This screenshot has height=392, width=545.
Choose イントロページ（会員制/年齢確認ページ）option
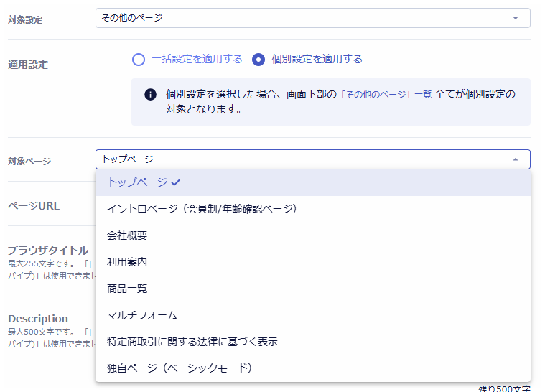(x=202, y=209)
